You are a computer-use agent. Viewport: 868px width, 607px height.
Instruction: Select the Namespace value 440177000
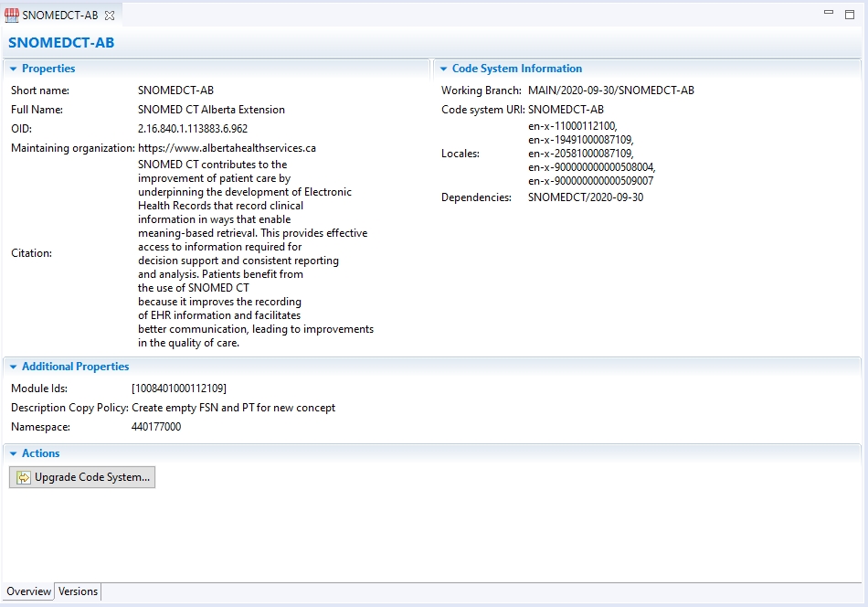click(156, 427)
